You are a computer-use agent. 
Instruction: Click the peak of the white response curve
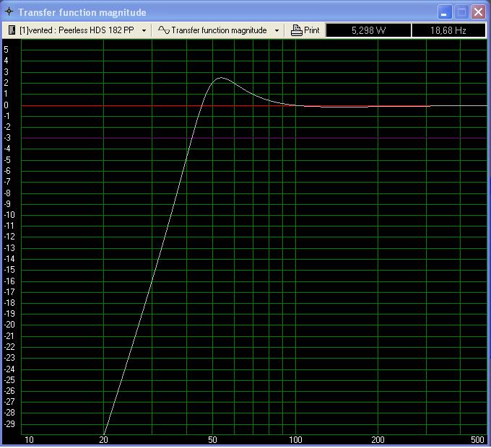[x=220, y=78]
